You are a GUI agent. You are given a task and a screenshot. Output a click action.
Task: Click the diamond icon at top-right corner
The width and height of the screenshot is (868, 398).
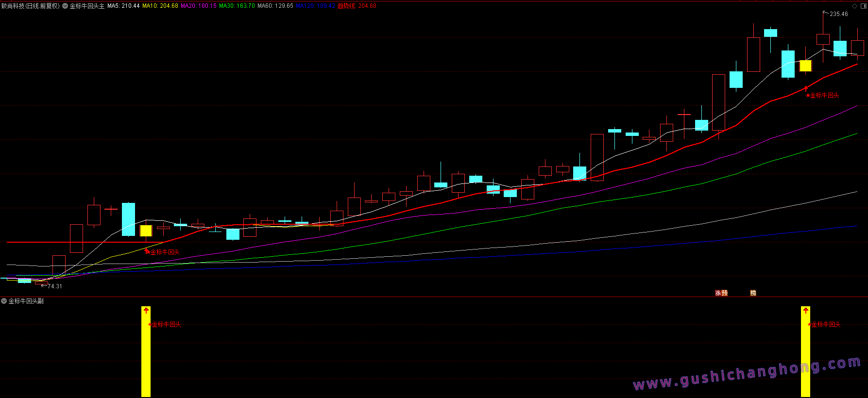pos(855,6)
